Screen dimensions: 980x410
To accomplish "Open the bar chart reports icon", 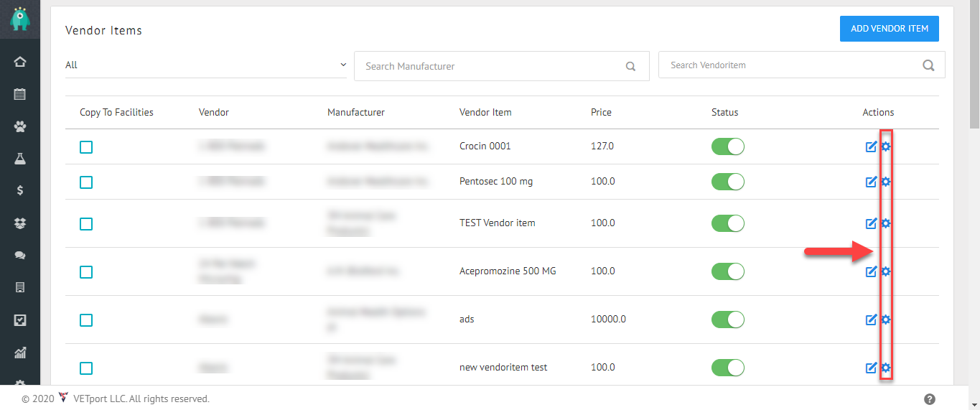I will tap(20, 353).
